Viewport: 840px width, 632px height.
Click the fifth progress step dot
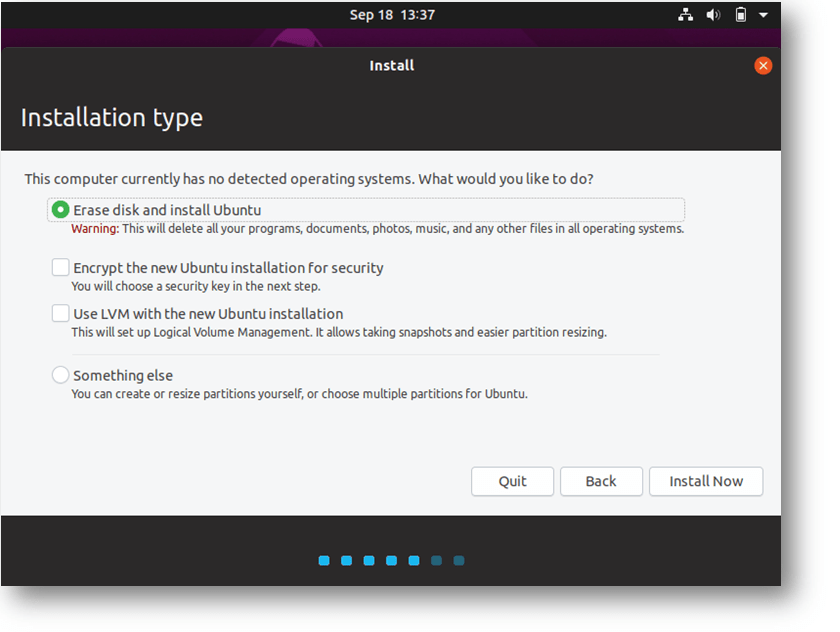[414, 560]
